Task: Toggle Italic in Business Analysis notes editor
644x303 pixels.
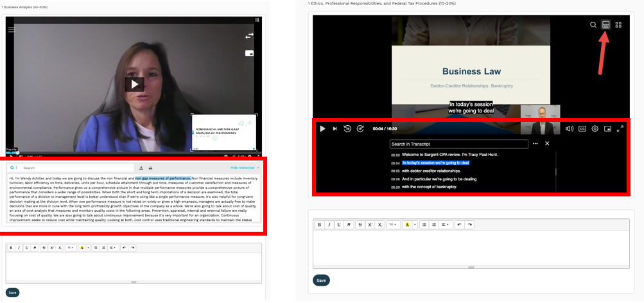Action: tap(19, 248)
